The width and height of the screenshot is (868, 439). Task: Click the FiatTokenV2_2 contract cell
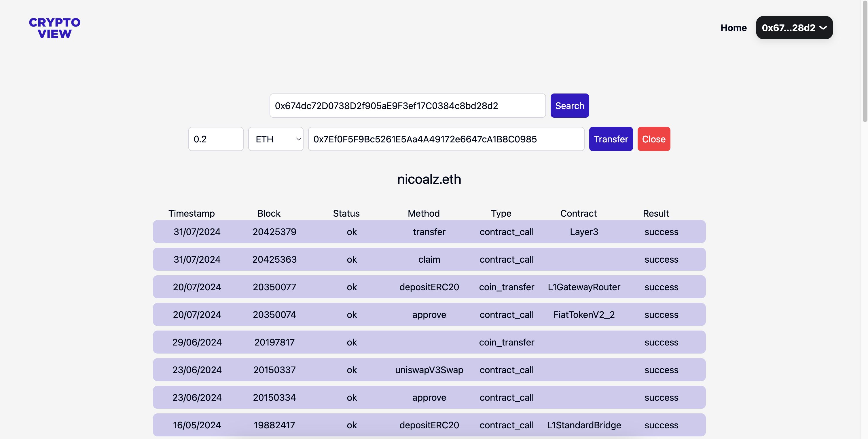584,314
